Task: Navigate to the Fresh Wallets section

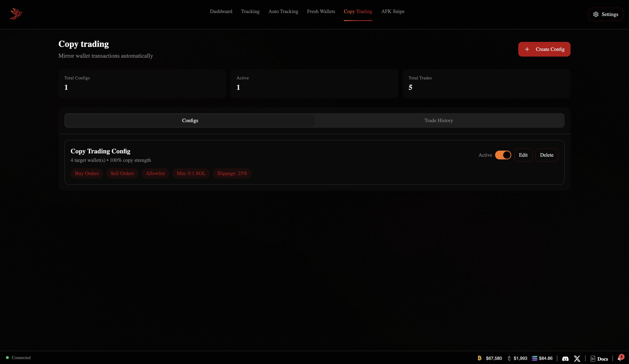Action: point(321,11)
